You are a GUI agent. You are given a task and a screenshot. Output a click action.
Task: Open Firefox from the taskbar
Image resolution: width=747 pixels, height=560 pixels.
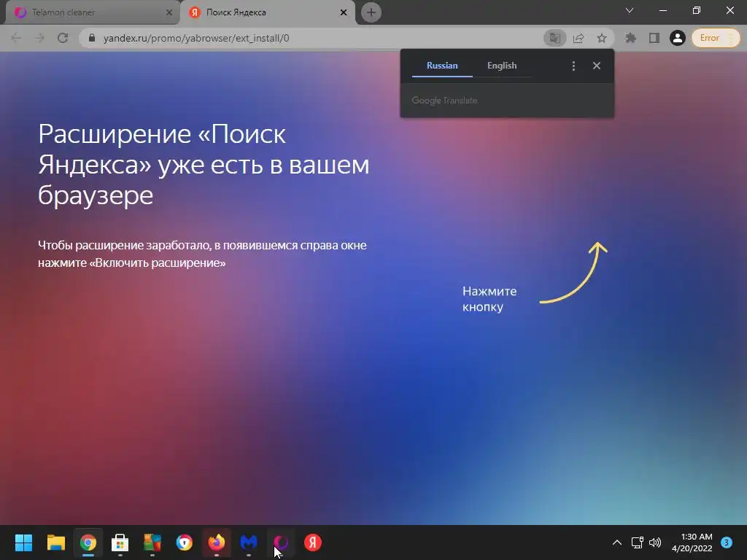(217, 542)
